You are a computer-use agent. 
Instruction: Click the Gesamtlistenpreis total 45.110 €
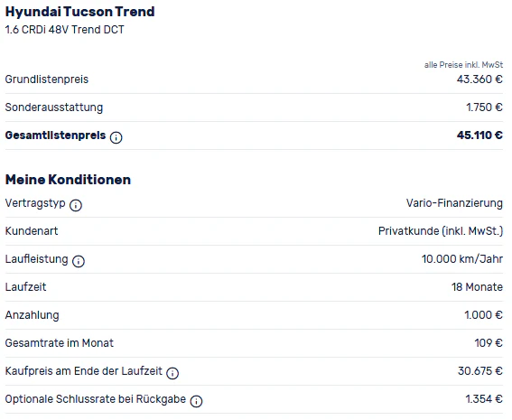(479, 135)
